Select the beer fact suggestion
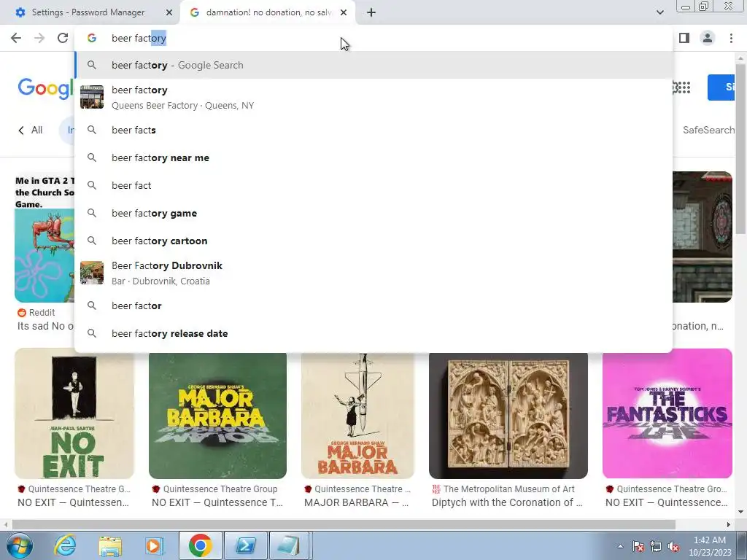747x560 pixels. tap(373, 185)
